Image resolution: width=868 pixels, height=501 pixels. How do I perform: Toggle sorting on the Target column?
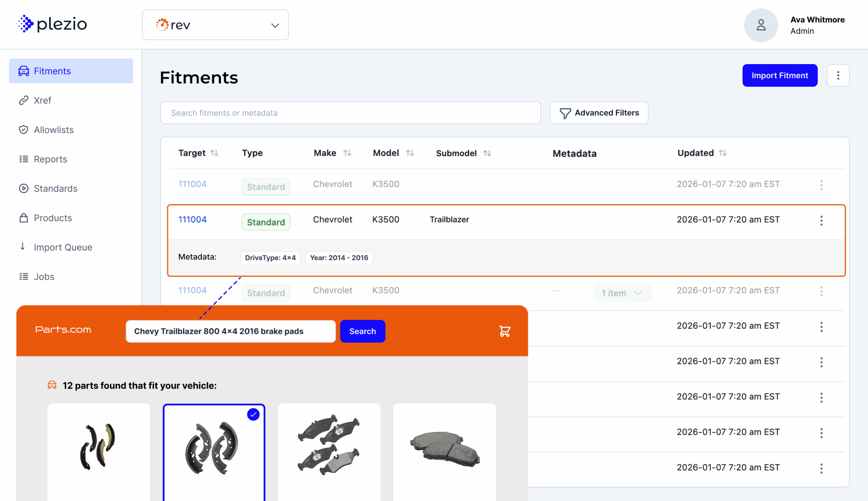(x=215, y=153)
